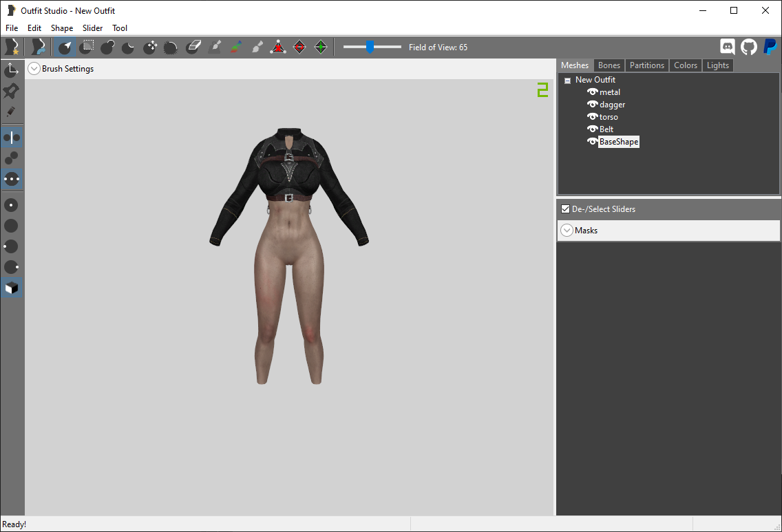The height and width of the screenshot is (532, 782).
Task: Hide the dagger mesh with eye icon
Action: tap(593, 104)
